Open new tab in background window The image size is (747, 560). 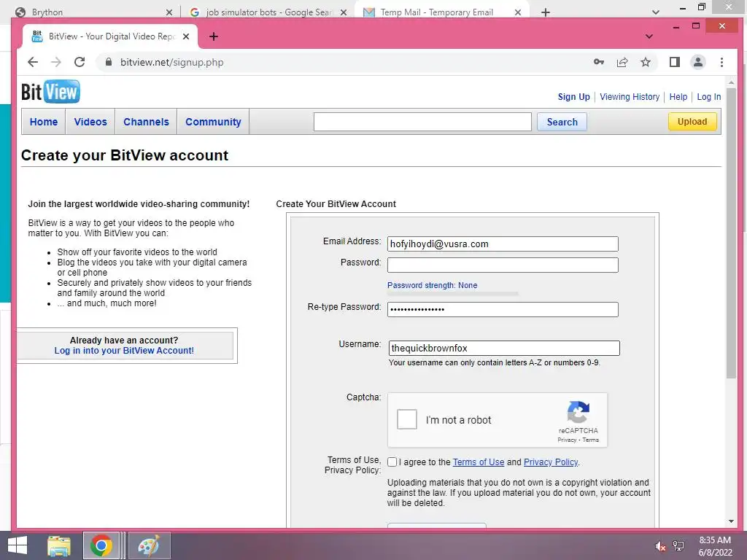click(x=546, y=12)
